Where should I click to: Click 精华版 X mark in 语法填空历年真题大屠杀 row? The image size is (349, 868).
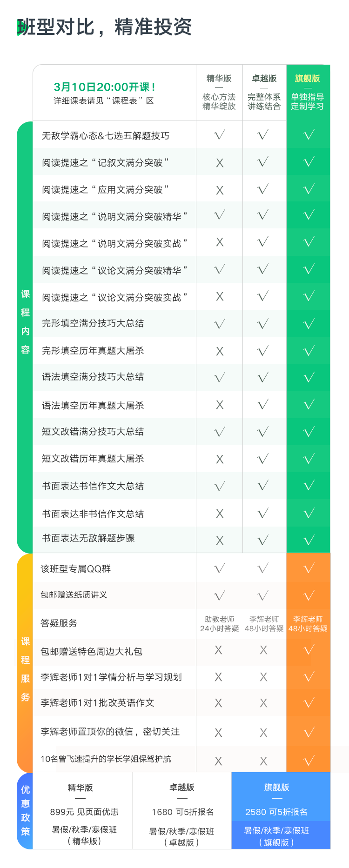(x=220, y=405)
